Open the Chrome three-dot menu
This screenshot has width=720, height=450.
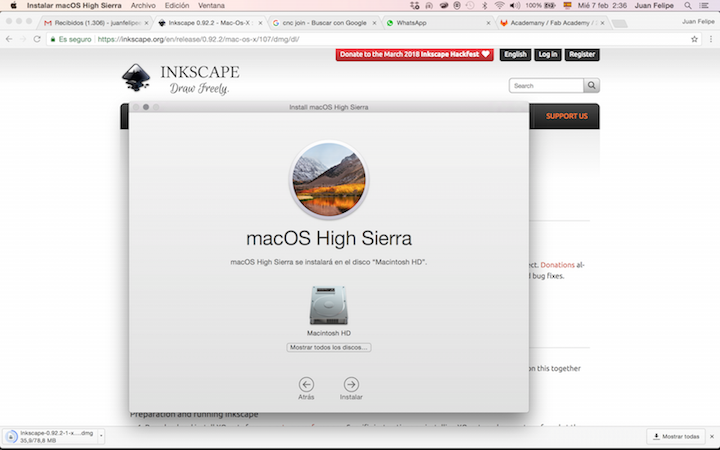coord(711,39)
